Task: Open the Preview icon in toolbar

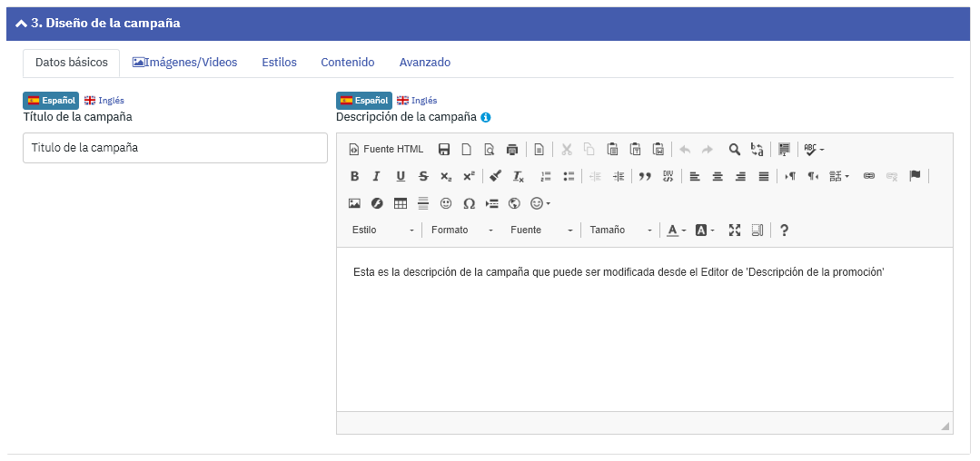Action: tap(490, 150)
